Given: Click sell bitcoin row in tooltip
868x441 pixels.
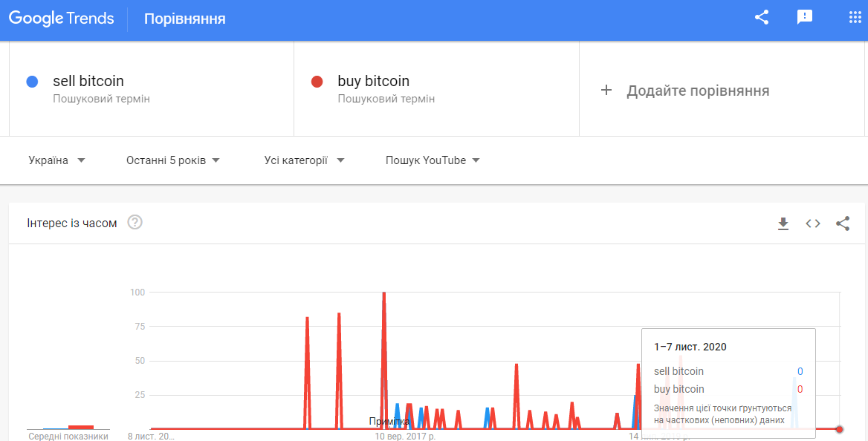Looking at the screenshot, I should 728,371.
